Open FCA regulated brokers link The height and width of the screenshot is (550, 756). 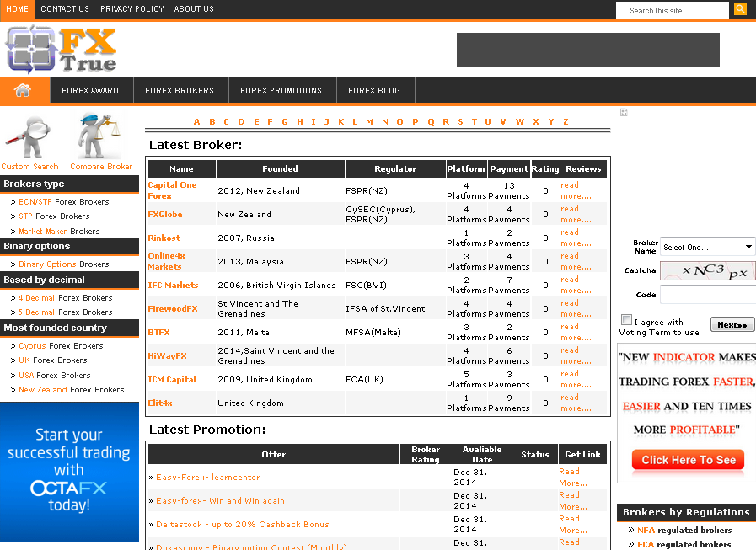[x=684, y=544]
